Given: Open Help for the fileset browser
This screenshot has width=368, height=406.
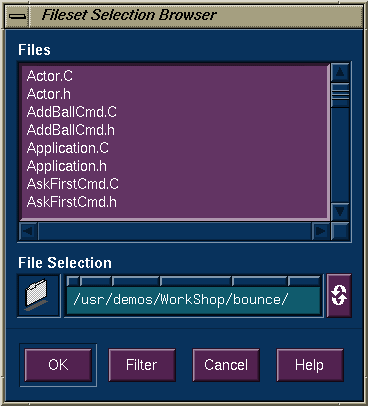Looking at the screenshot, I should pos(310,365).
